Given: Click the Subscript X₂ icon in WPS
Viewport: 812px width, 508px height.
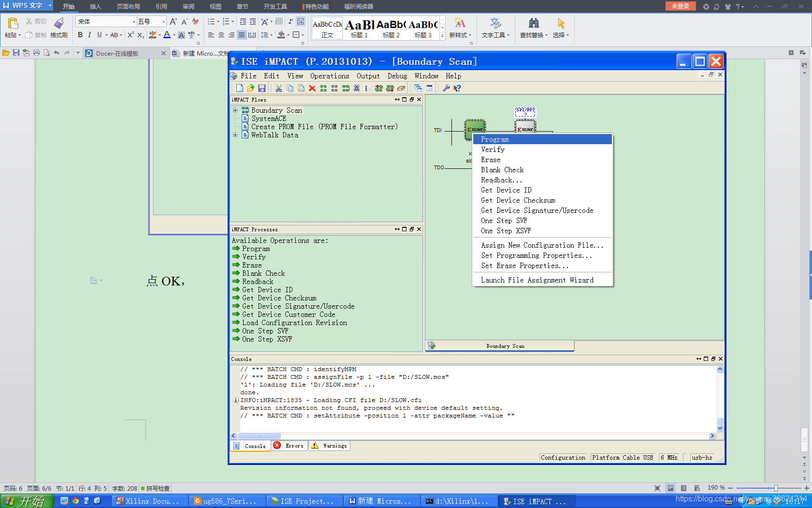Looking at the screenshot, I should point(140,35).
